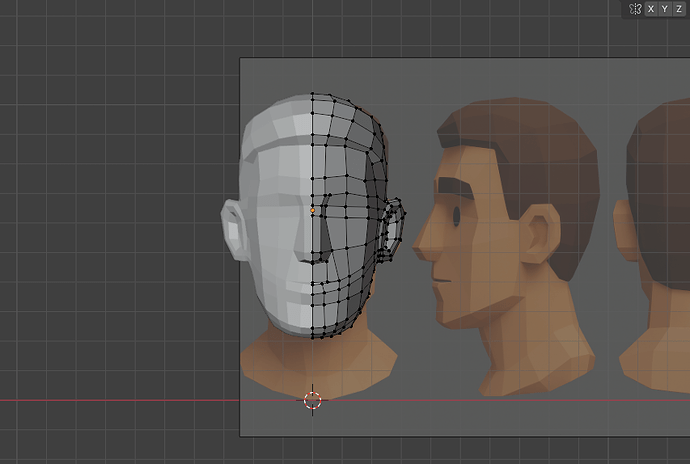Toggle the X axis mirror button
Viewport: 690px width, 464px height.
click(x=651, y=9)
